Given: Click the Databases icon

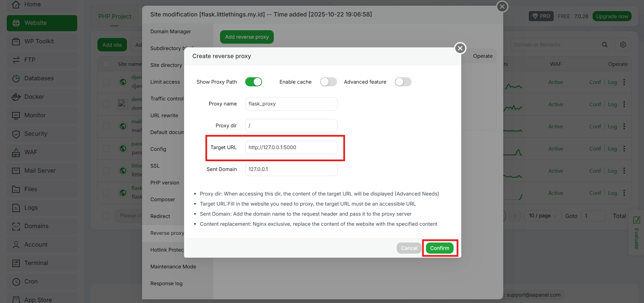Looking at the screenshot, I should [16, 78].
